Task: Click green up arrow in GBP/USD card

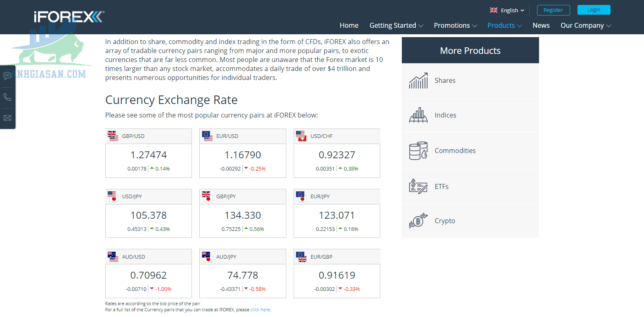Action: [152, 168]
